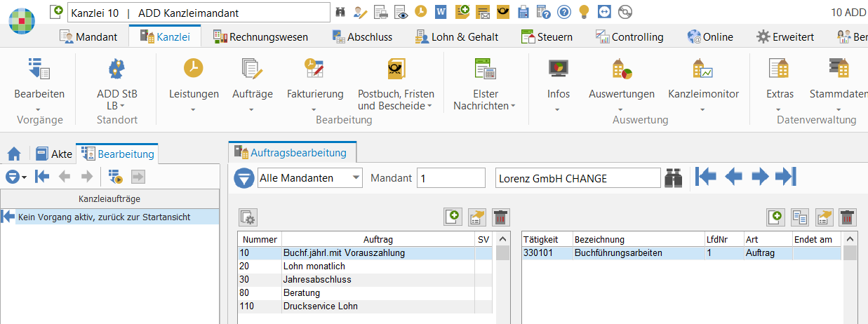Click the add note icon with green plus
Viewport: 868px width, 324px height.
point(462,12)
